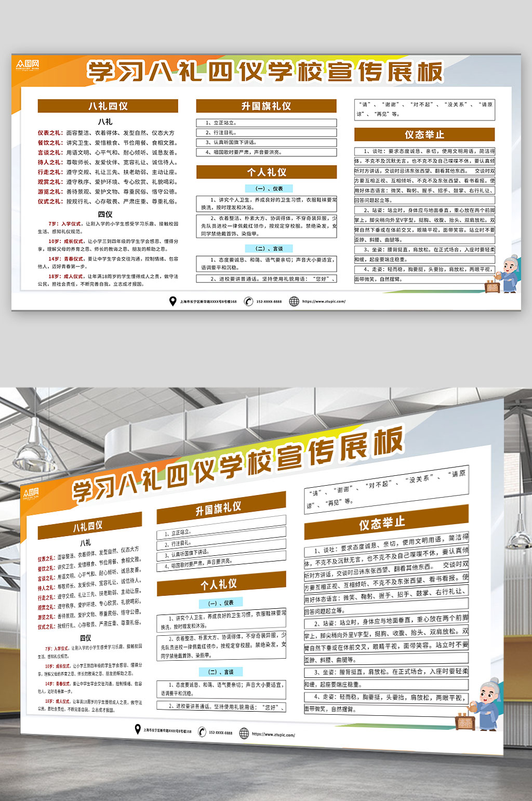Click the 1、态度要诚恳 box on the upper poster
The height and width of the screenshot is (801, 532).
point(266,263)
